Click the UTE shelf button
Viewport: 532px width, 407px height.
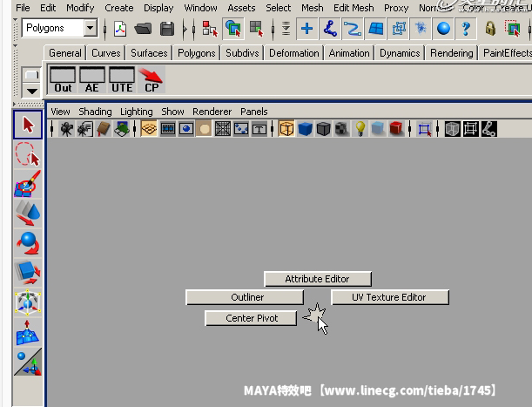122,79
